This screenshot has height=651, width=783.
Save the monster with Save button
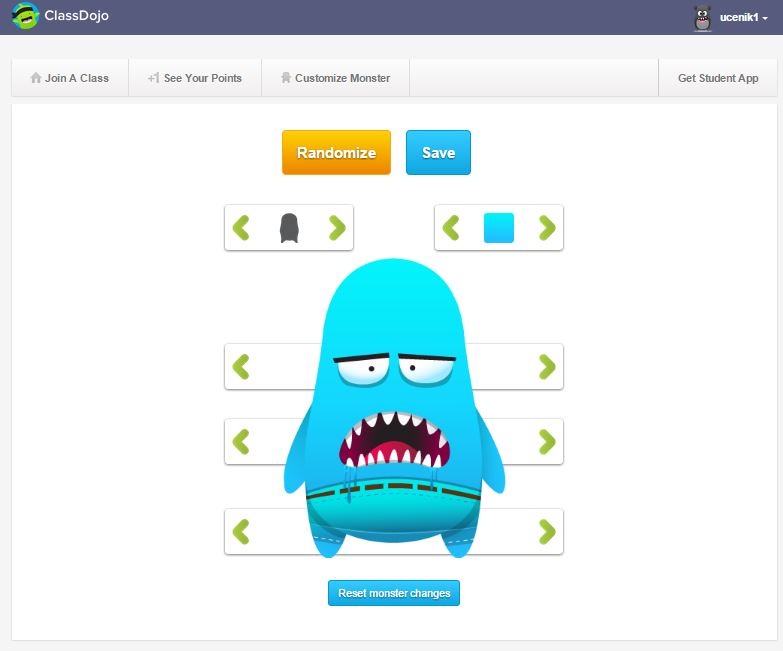pyautogui.click(x=438, y=153)
